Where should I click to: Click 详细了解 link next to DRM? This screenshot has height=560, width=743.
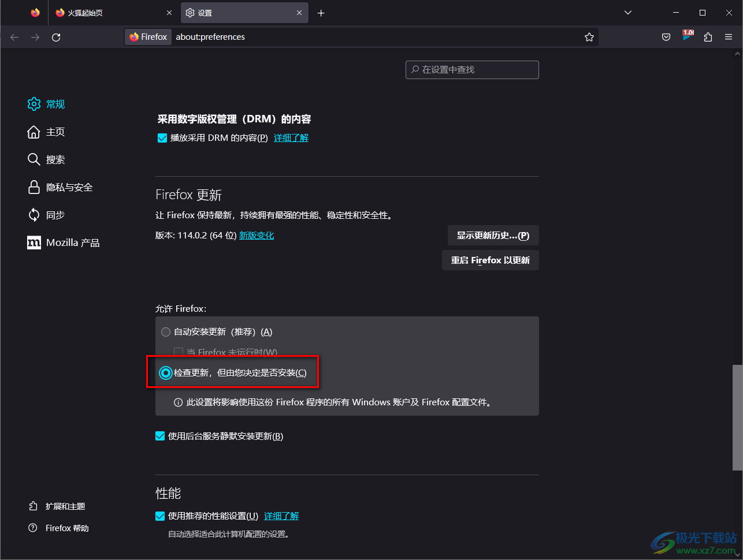pyautogui.click(x=291, y=138)
